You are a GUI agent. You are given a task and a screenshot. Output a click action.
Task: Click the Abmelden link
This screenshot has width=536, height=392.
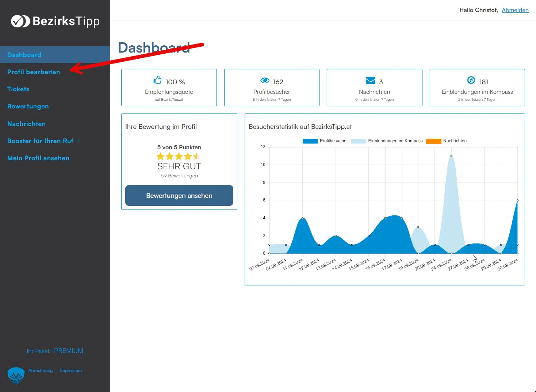pos(515,10)
